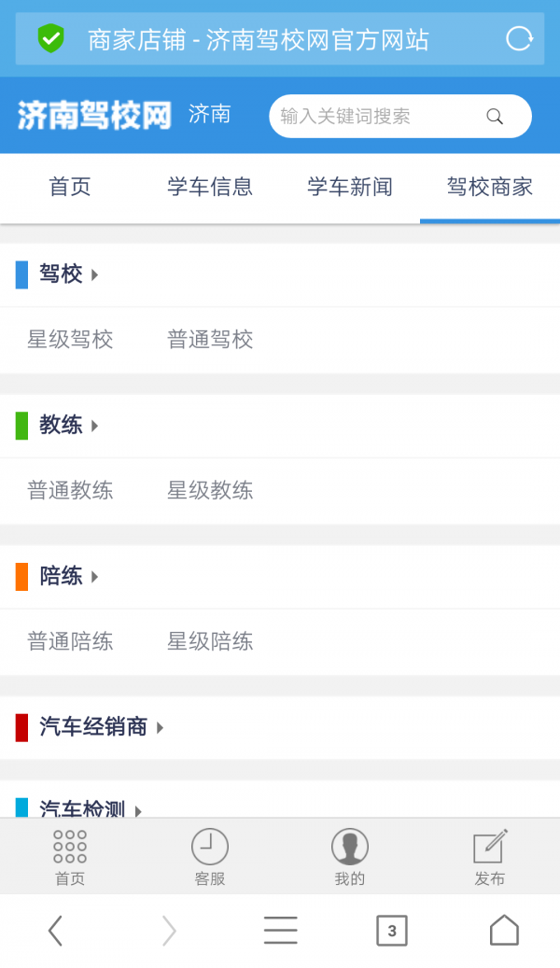This screenshot has width=560, height=968.
Task: Select the 普通陪练 option
Action: pyautogui.click(x=70, y=641)
